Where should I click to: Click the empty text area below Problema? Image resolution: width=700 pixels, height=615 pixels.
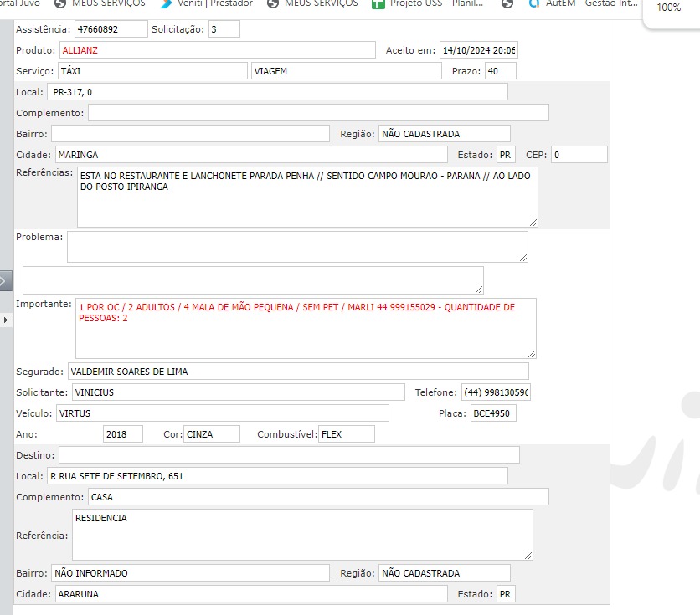click(253, 280)
